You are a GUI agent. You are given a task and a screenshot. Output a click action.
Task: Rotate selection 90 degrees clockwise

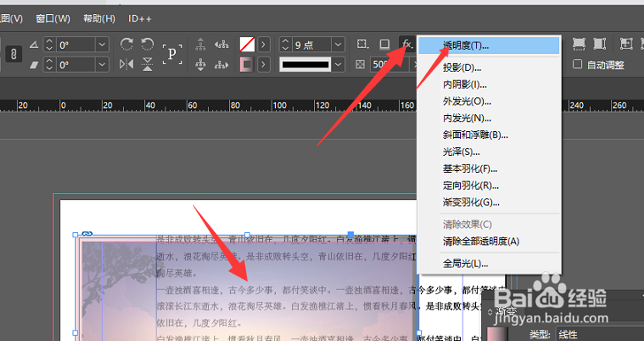tap(126, 44)
